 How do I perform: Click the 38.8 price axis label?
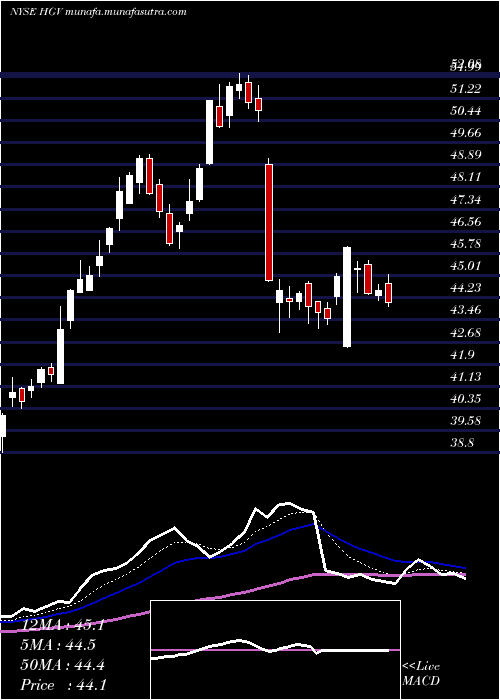(462, 443)
